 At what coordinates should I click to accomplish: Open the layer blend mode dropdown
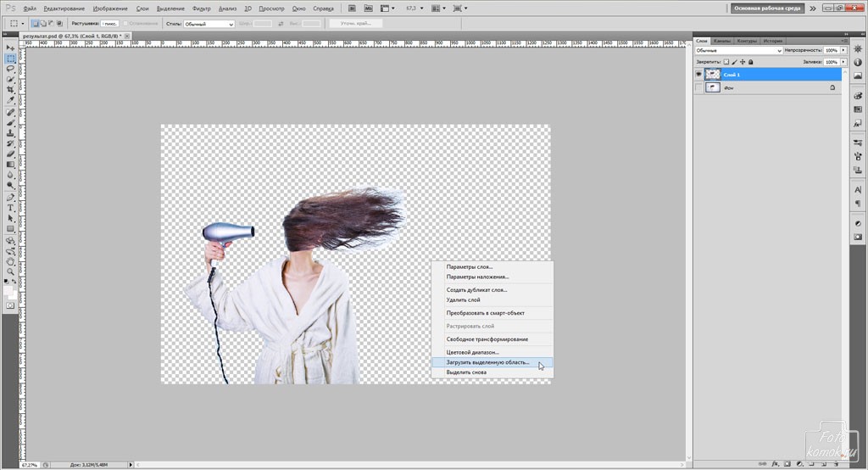(737, 51)
